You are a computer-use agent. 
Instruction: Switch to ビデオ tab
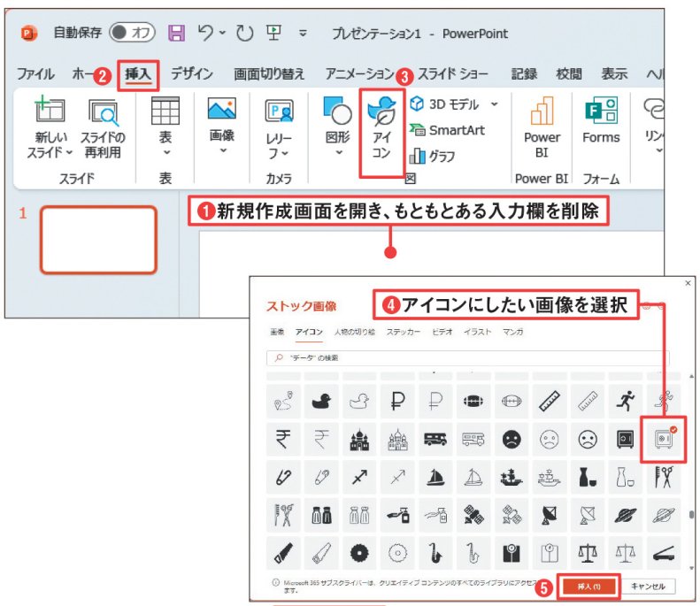442,332
